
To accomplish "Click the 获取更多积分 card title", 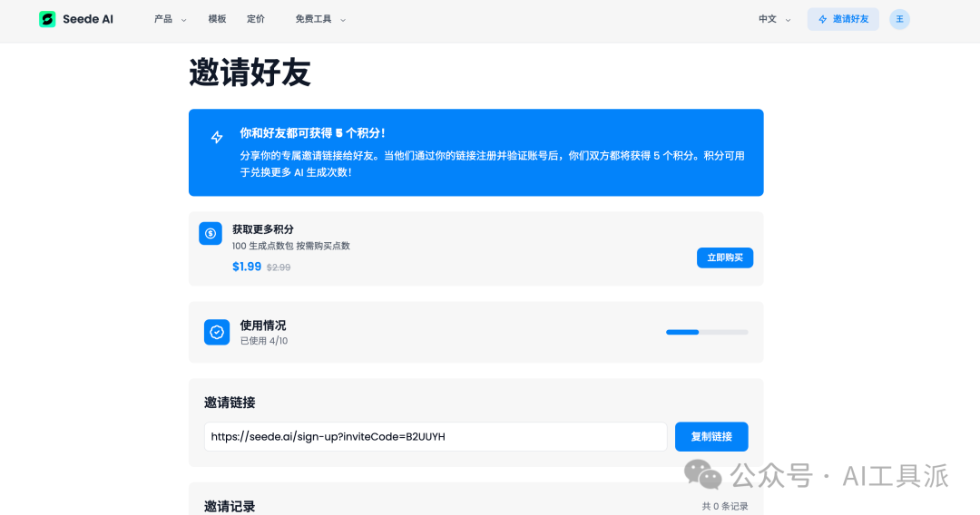I will click(263, 229).
